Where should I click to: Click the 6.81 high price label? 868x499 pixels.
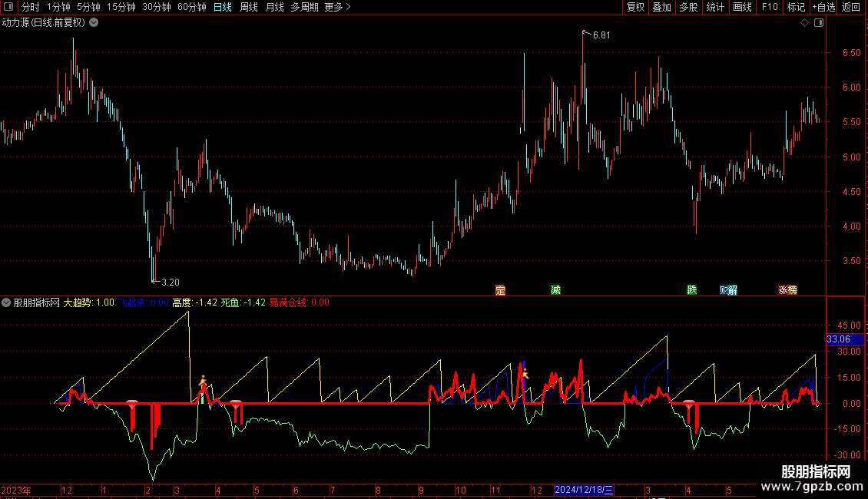601,35
